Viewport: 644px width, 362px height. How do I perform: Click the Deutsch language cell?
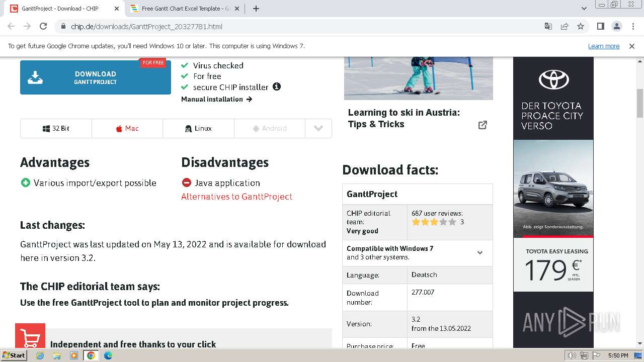click(450, 275)
